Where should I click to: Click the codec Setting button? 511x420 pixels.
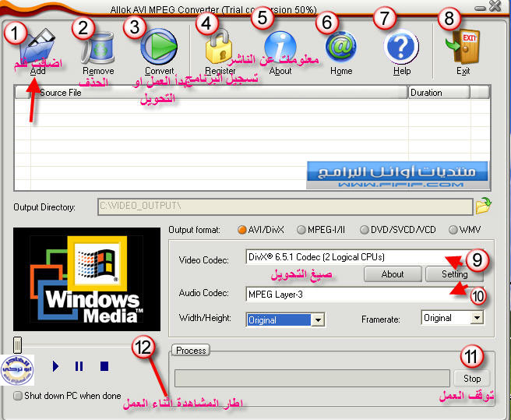point(454,274)
